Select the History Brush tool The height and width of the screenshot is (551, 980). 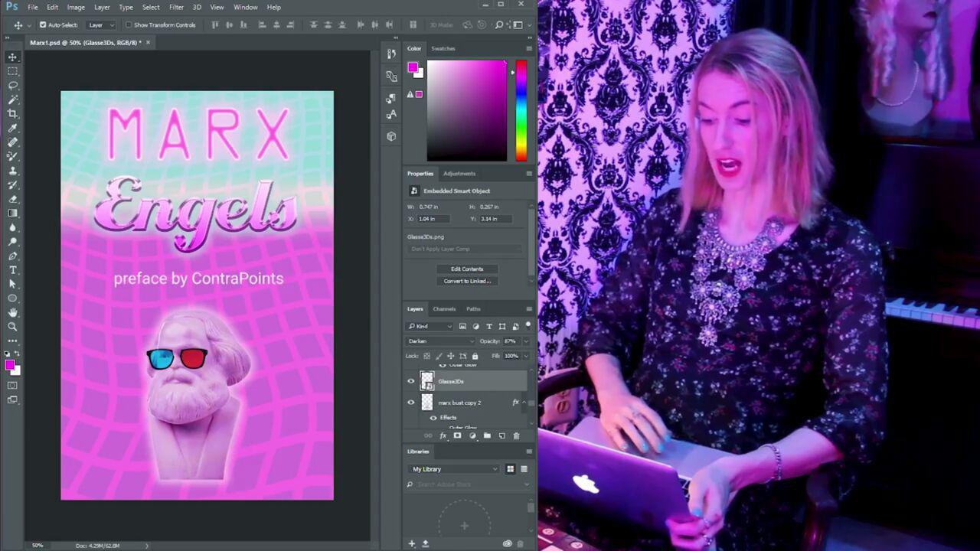(x=12, y=184)
